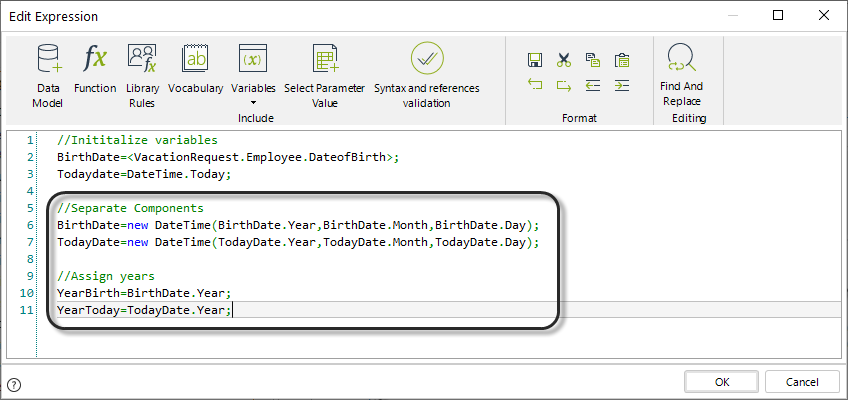The image size is (848, 400).
Task: Maximize the Edit Expression window
Action: click(x=778, y=16)
